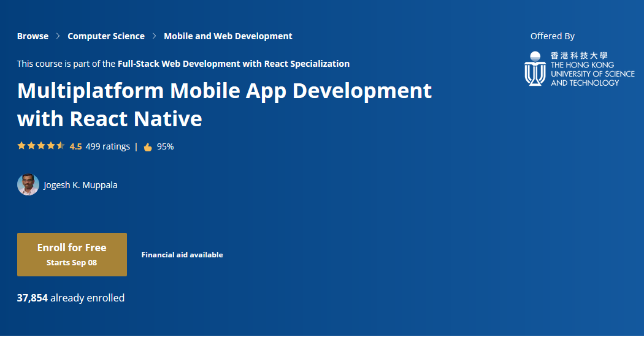Open Full-Stack Web Development with React Specialization link

[234, 64]
